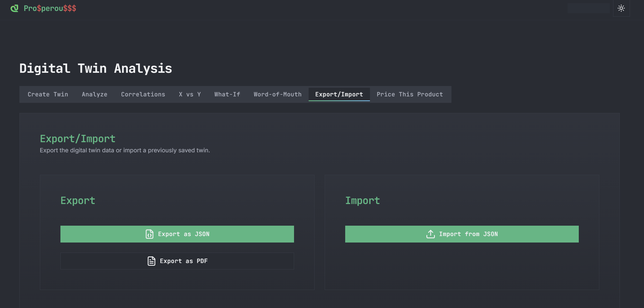Open the Create Twin tab

[48, 94]
